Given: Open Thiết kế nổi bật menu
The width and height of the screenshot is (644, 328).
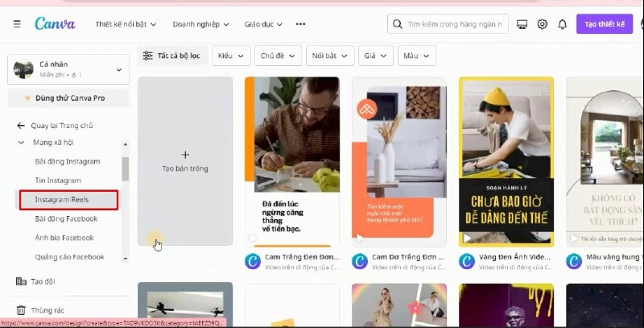Looking at the screenshot, I should point(126,24).
